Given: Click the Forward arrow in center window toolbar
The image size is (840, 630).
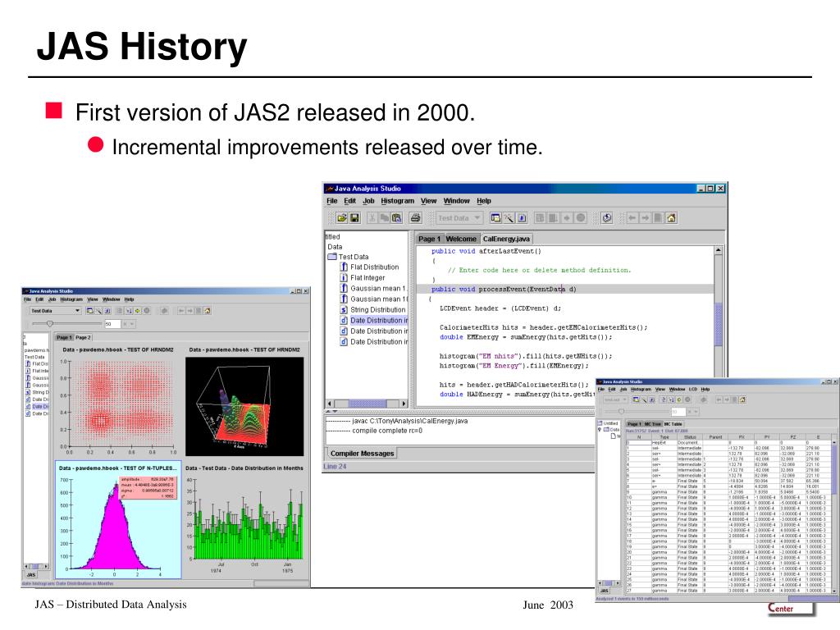Looking at the screenshot, I should pos(645,218).
